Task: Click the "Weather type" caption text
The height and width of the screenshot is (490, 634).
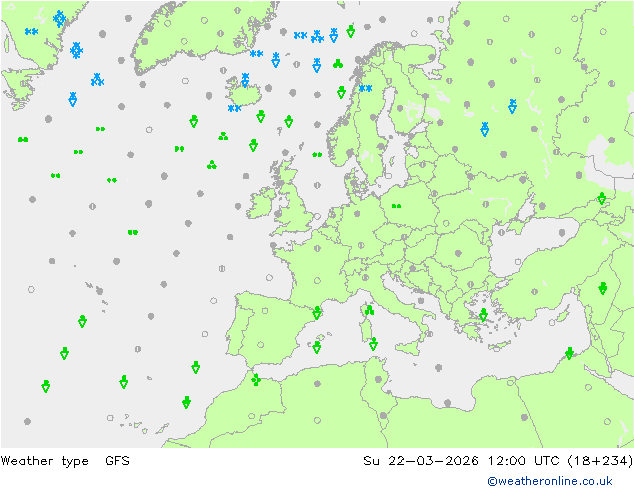Action: point(44,461)
